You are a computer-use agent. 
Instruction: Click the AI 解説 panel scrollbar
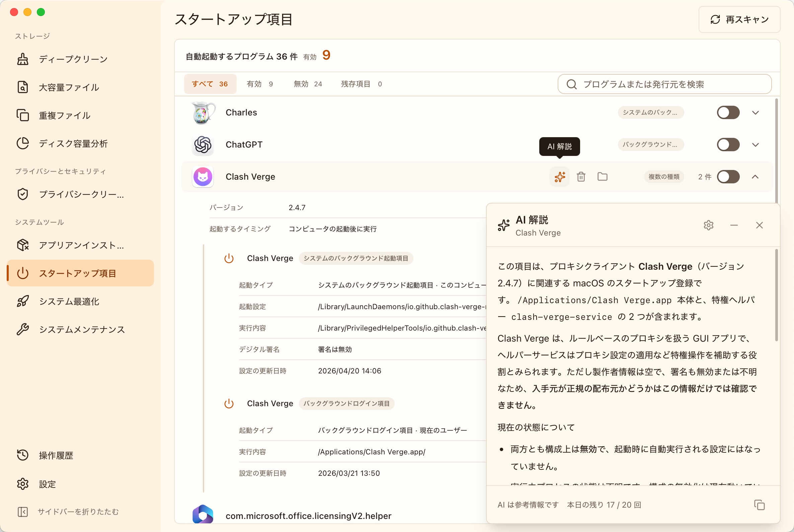pyautogui.click(x=776, y=295)
